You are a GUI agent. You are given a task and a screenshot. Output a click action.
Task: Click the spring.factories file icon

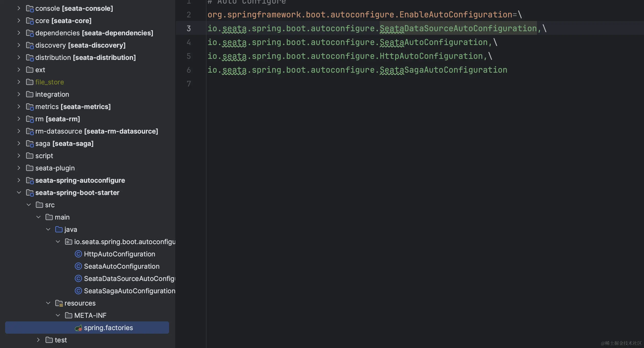point(78,328)
